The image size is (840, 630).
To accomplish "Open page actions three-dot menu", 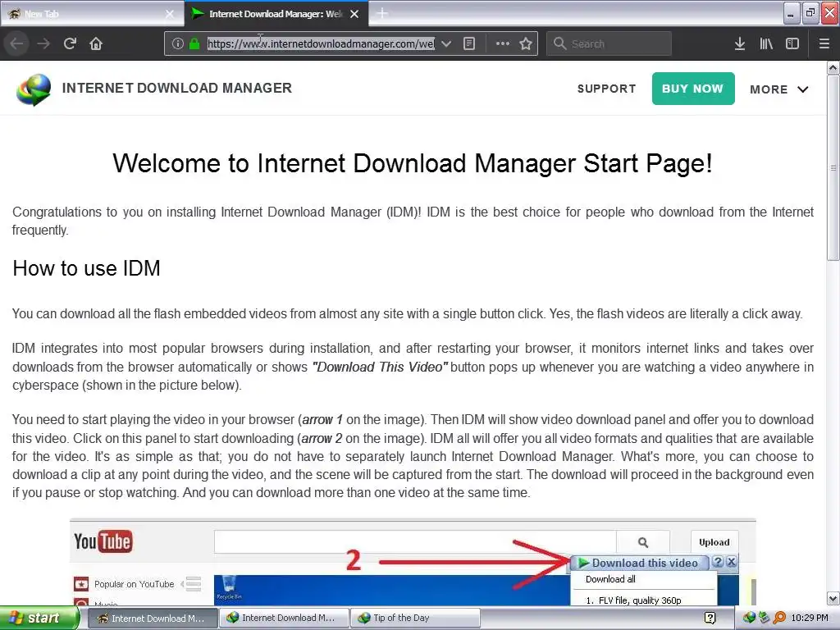I will coord(503,44).
